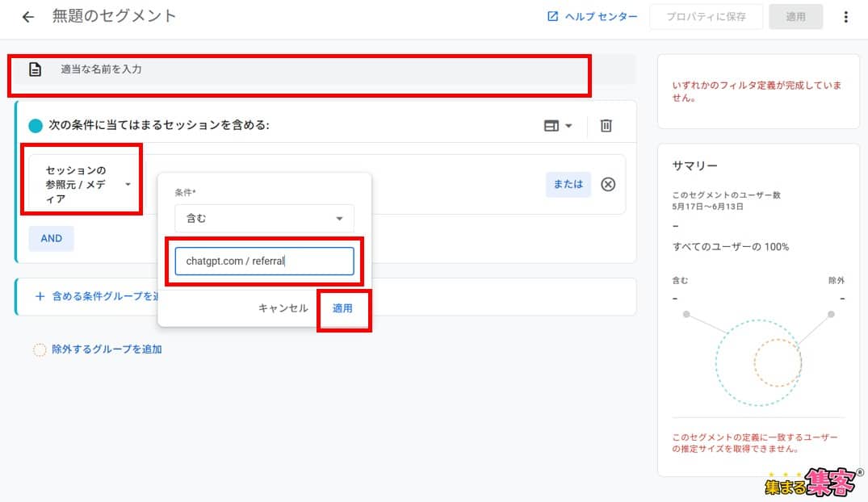
Task: Click 除外するグループを追加
Action: tap(107, 349)
